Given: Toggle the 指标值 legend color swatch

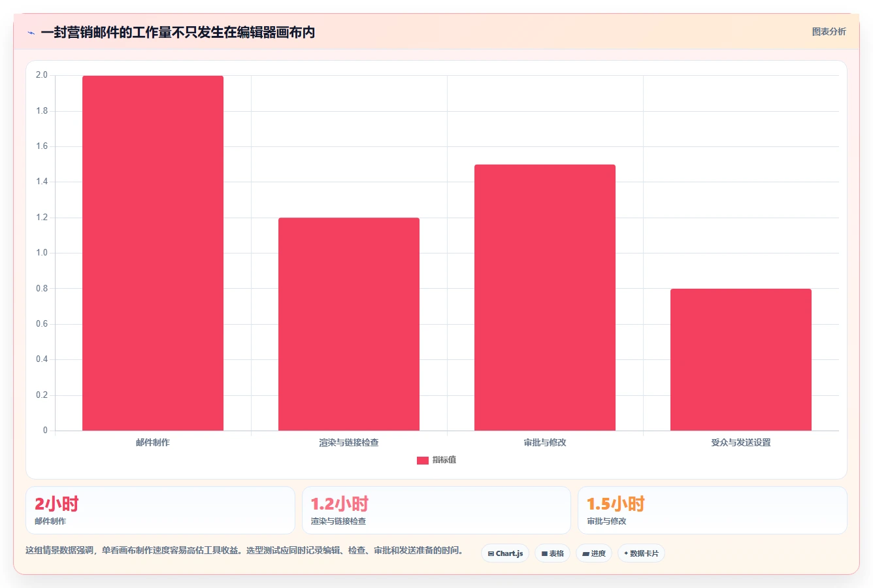Looking at the screenshot, I should click(x=423, y=461).
